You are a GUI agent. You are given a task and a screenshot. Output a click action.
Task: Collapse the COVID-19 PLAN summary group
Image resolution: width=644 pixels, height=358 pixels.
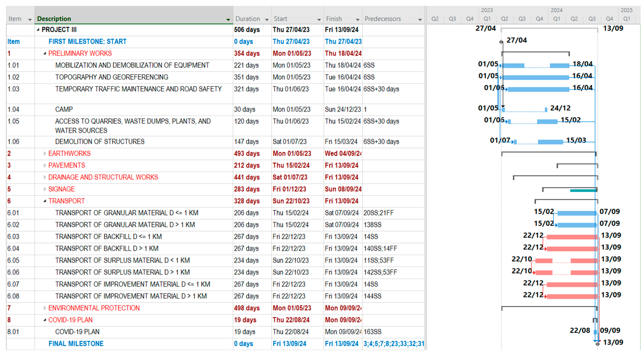45,320
